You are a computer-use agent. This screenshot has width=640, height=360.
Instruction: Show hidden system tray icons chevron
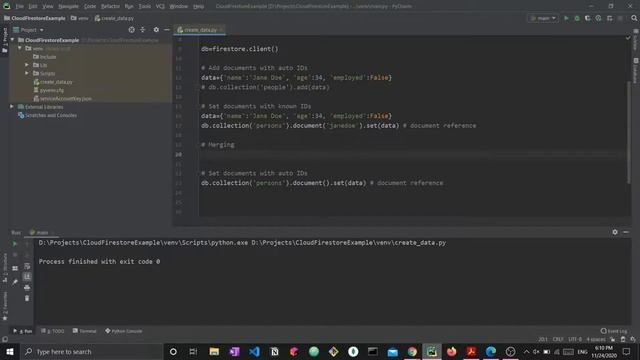[526, 351]
